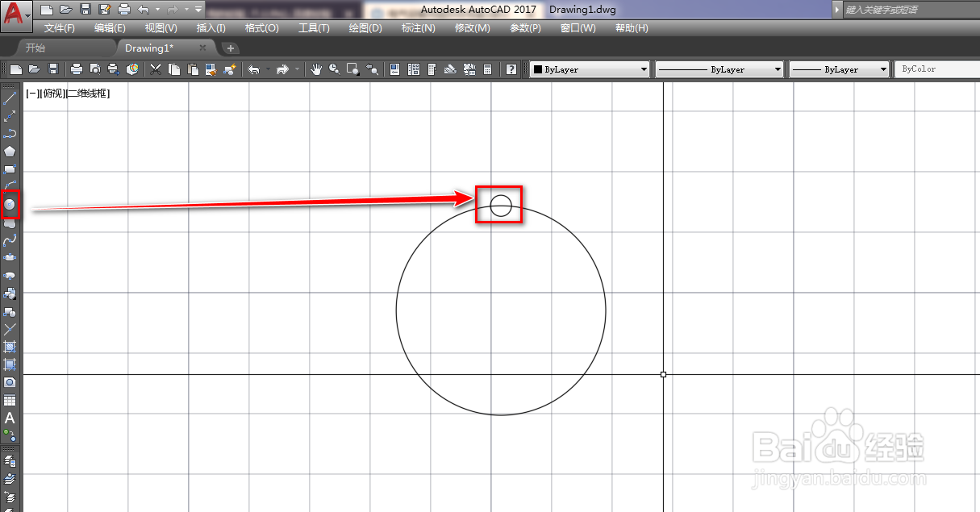This screenshot has height=512, width=980.
Task: Click the Publish icon
Action: pos(114,69)
